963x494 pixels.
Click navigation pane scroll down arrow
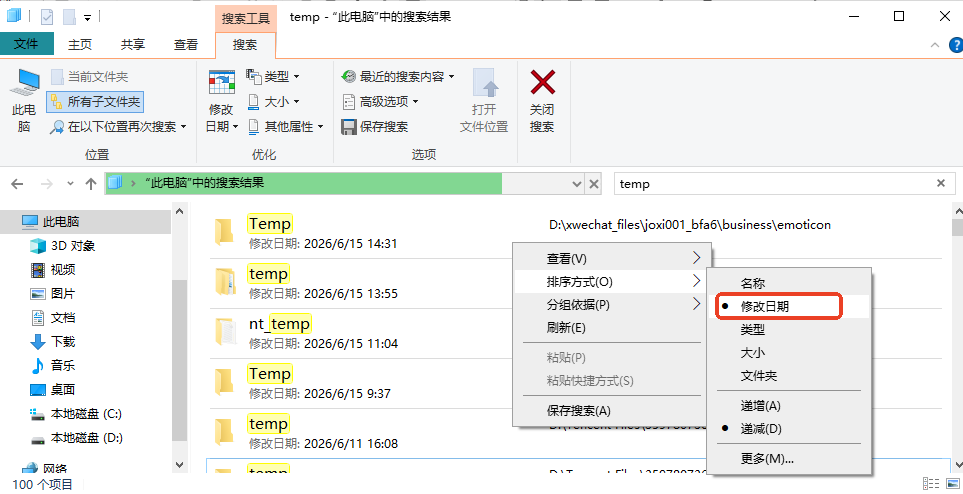pos(179,465)
